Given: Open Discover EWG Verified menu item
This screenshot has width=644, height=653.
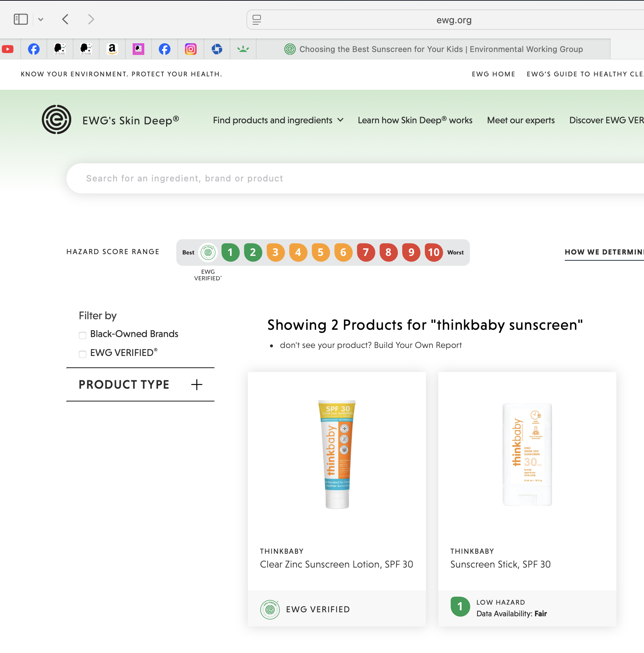Looking at the screenshot, I should point(606,120).
